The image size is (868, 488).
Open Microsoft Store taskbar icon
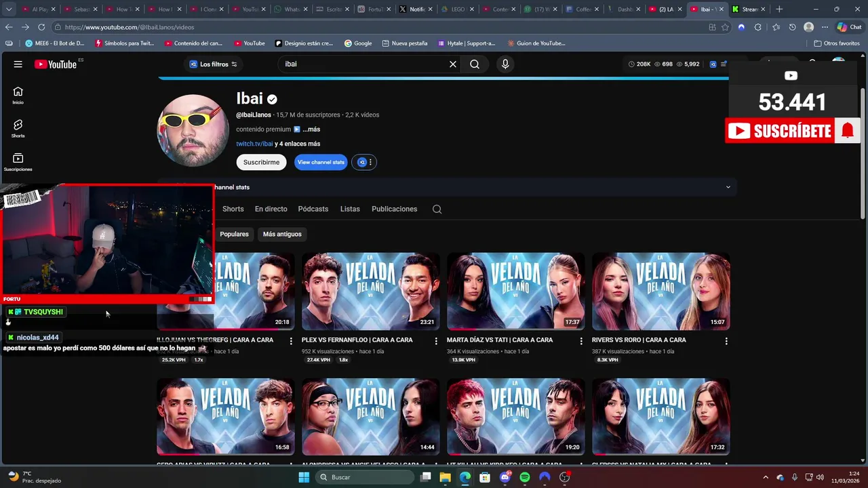(485, 477)
